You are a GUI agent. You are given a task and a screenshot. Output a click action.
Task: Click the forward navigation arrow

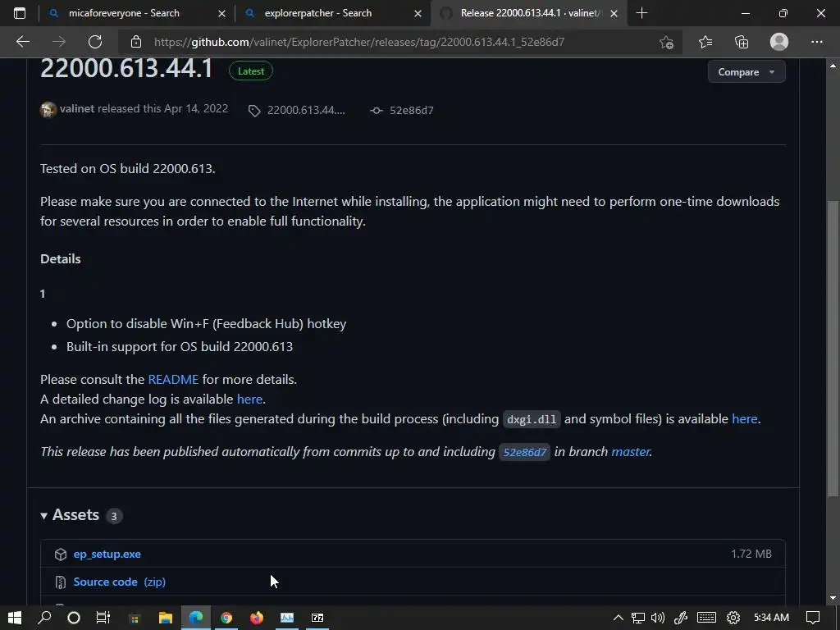tap(58, 42)
